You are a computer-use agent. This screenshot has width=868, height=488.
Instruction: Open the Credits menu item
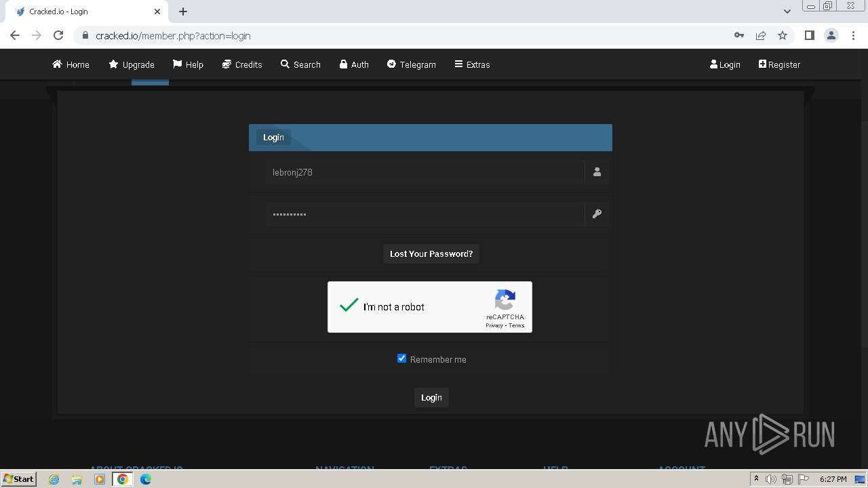coord(242,64)
